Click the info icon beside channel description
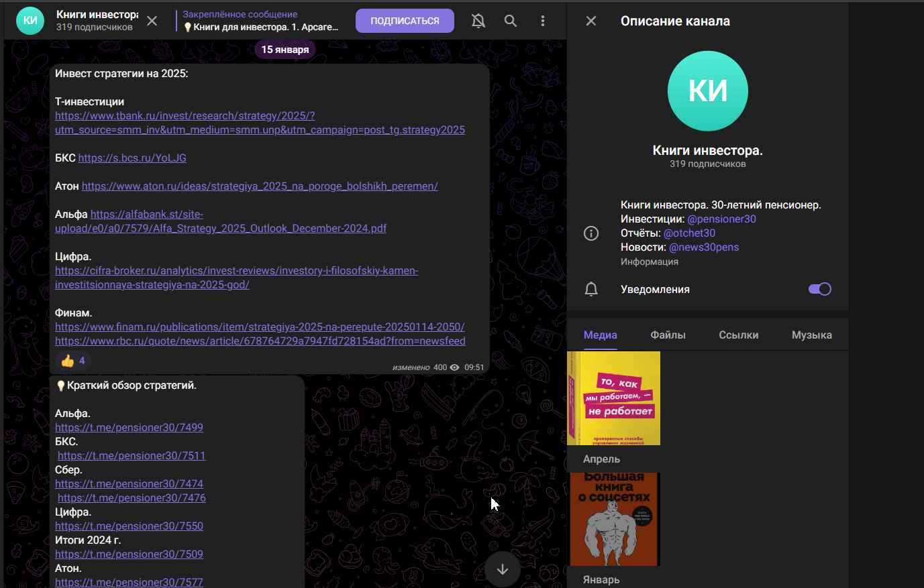924x588 pixels. (x=591, y=233)
